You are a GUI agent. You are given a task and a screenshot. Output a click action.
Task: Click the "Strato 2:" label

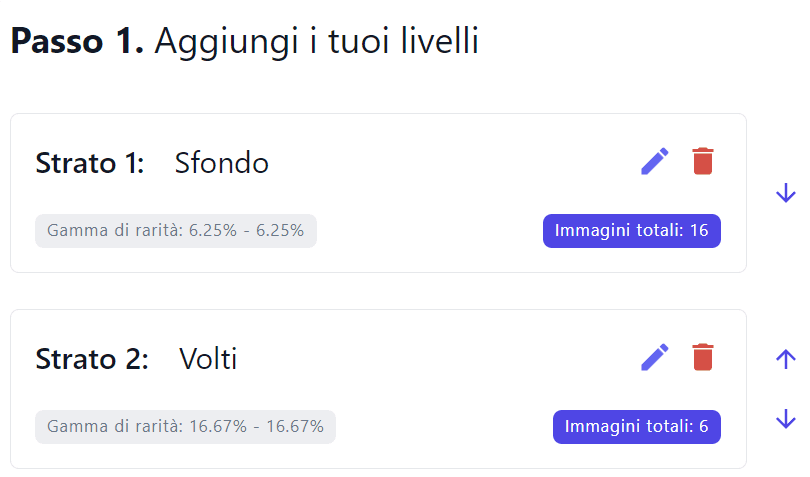92,359
